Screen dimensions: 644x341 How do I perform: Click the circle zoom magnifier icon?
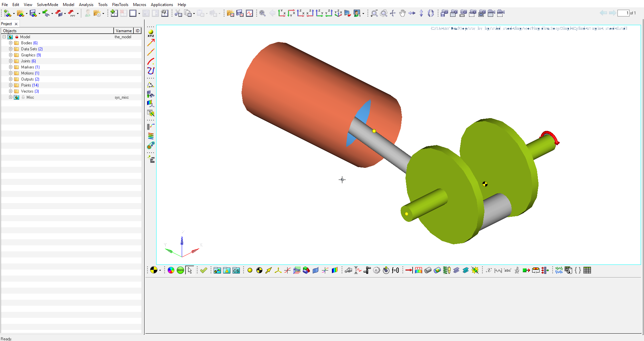[384, 13]
